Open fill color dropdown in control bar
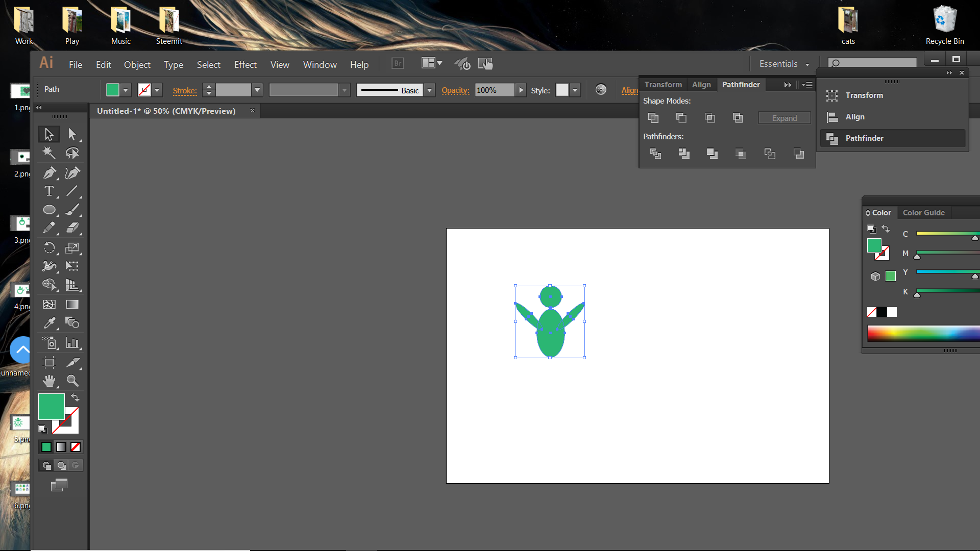This screenshot has height=551, width=980. coord(126,90)
